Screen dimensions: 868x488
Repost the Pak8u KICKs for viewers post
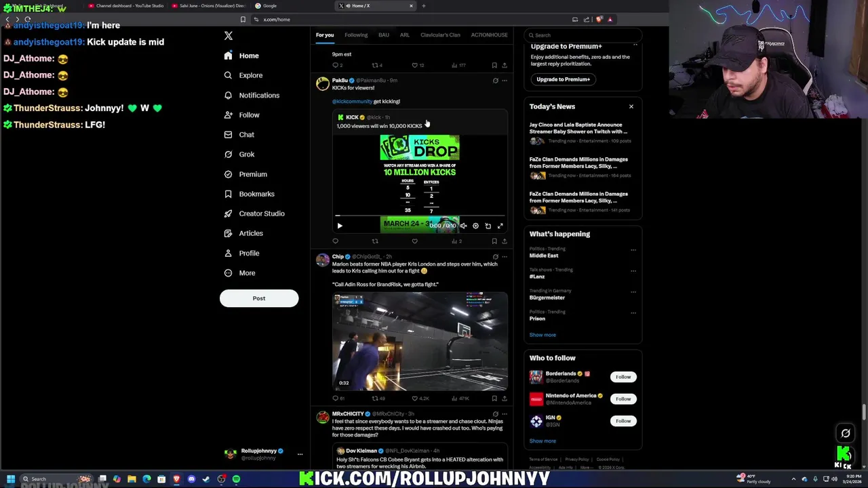(375, 241)
